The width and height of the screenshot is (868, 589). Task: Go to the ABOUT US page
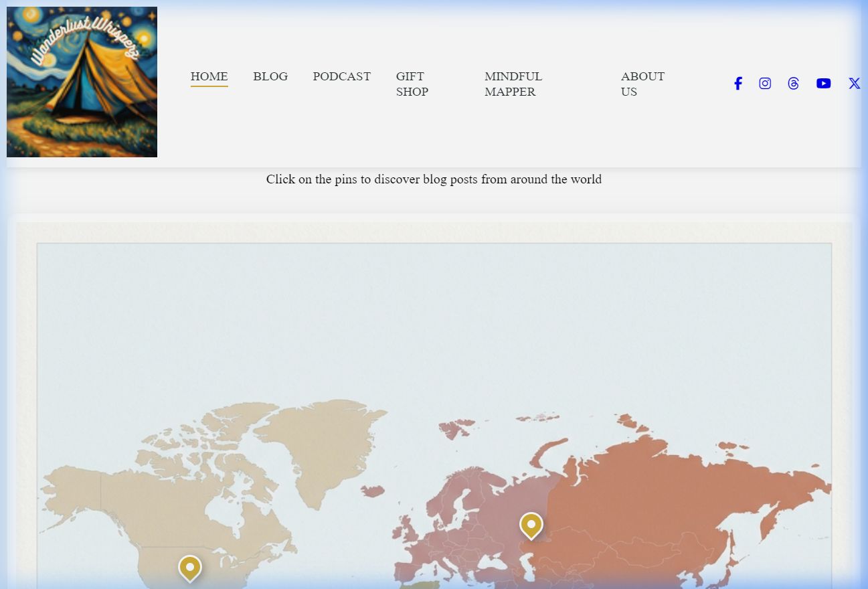[642, 84]
